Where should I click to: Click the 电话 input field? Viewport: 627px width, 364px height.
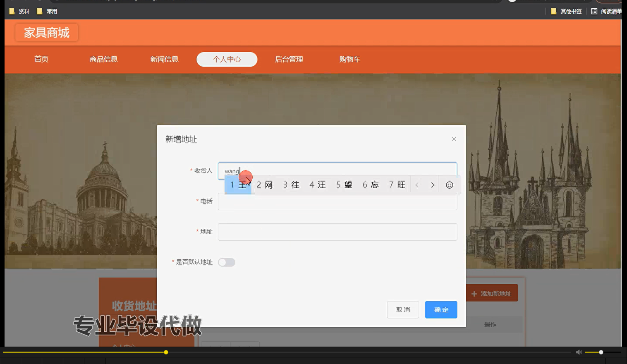point(337,202)
